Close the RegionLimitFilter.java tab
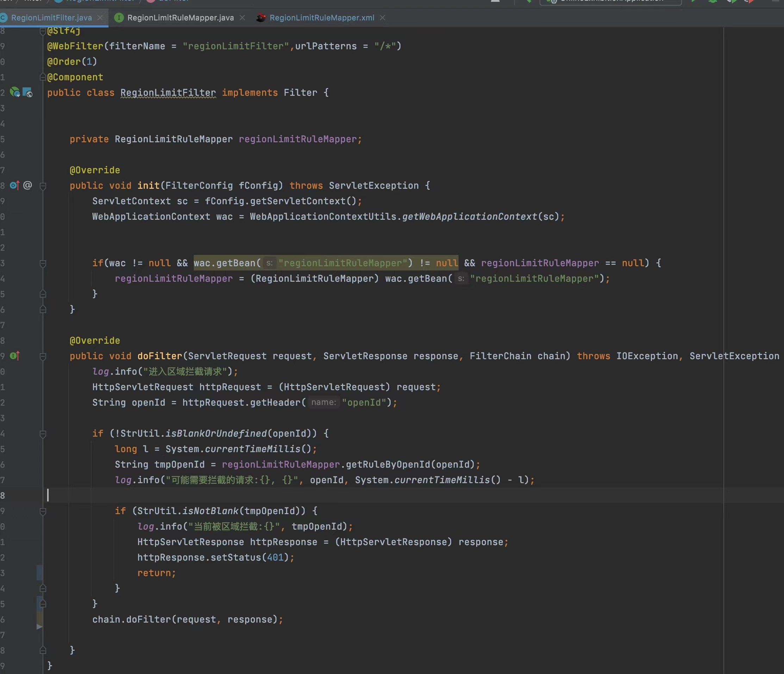Viewport: 784px width, 674px height. (x=100, y=17)
